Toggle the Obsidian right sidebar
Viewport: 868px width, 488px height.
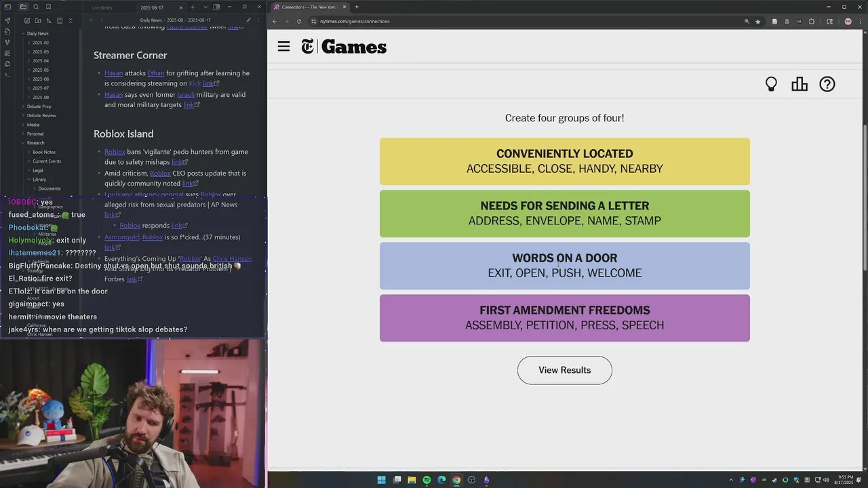[216, 7]
